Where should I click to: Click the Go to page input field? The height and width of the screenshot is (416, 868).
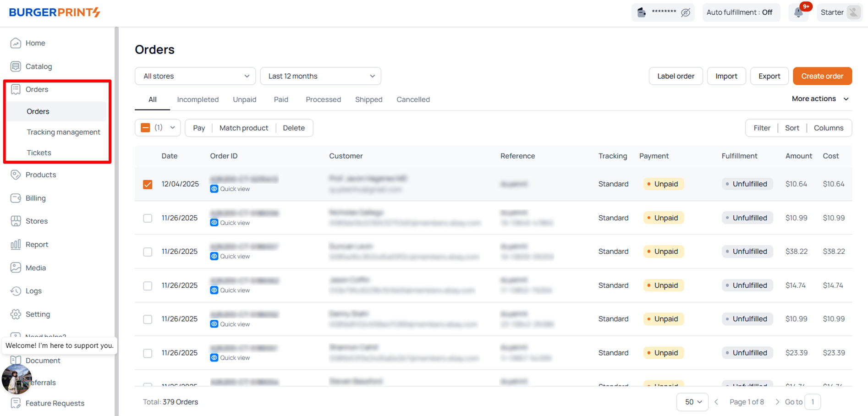point(813,402)
